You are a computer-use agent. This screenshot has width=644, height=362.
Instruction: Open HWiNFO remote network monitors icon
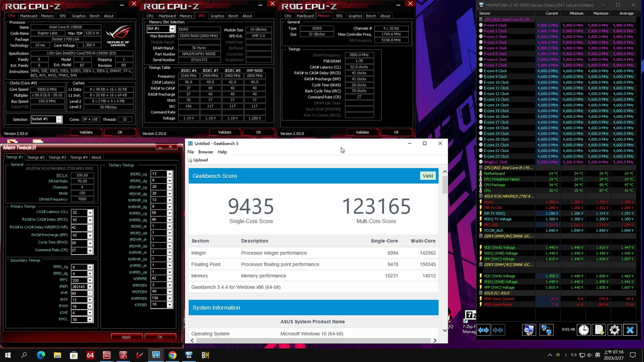point(546,330)
